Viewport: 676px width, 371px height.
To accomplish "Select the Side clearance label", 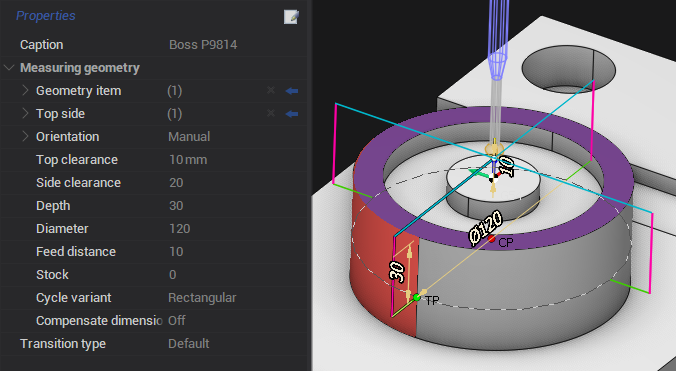I will (78, 183).
